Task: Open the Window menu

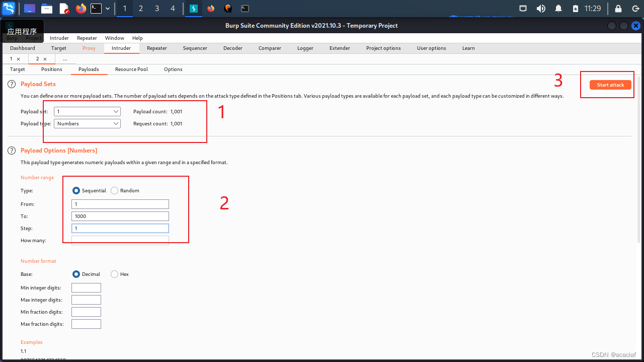Action: [115, 38]
